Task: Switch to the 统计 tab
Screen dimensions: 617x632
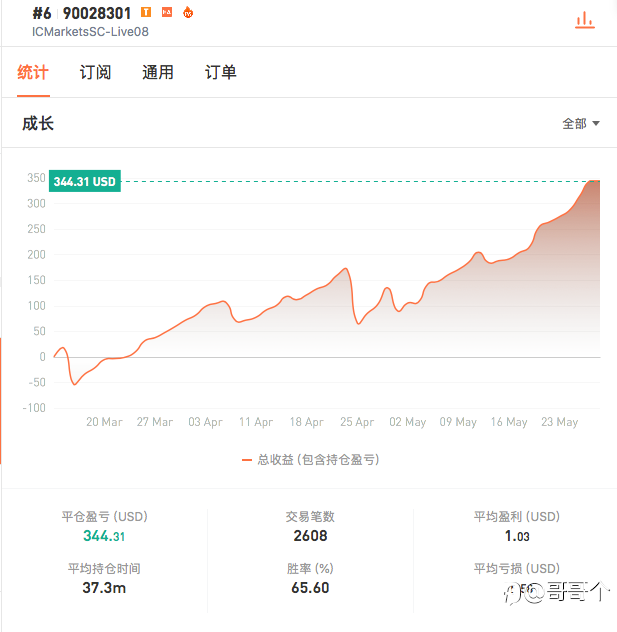Action: click(x=33, y=72)
